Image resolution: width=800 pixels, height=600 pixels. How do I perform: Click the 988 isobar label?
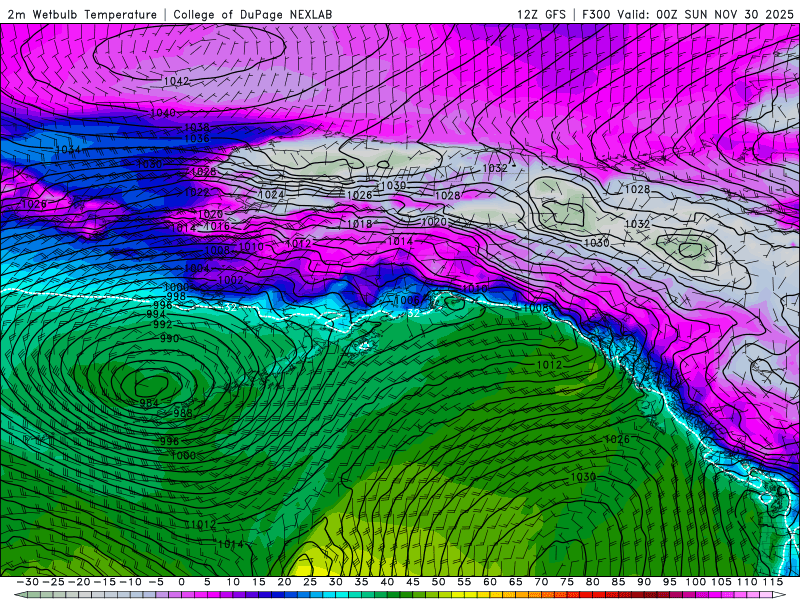(x=183, y=413)
